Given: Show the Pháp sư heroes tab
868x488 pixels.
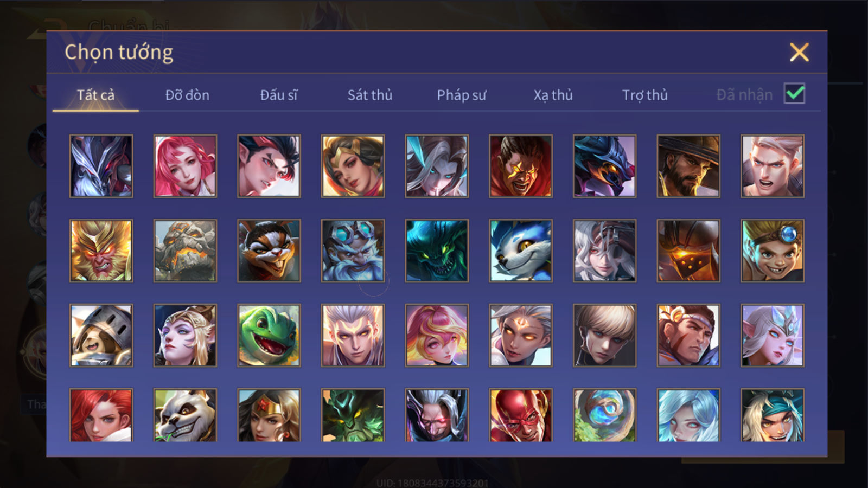Looking at the screenshot, I should coord(461,95).
